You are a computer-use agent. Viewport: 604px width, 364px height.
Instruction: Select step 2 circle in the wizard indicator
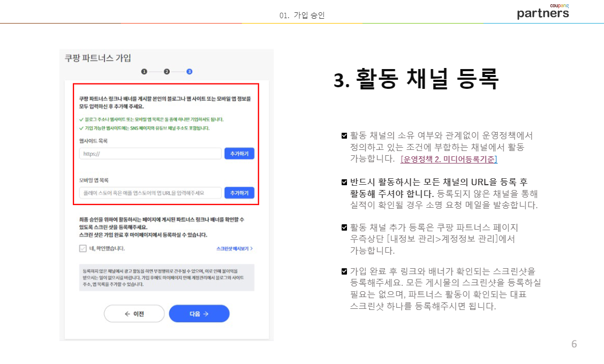pos(167,71)
